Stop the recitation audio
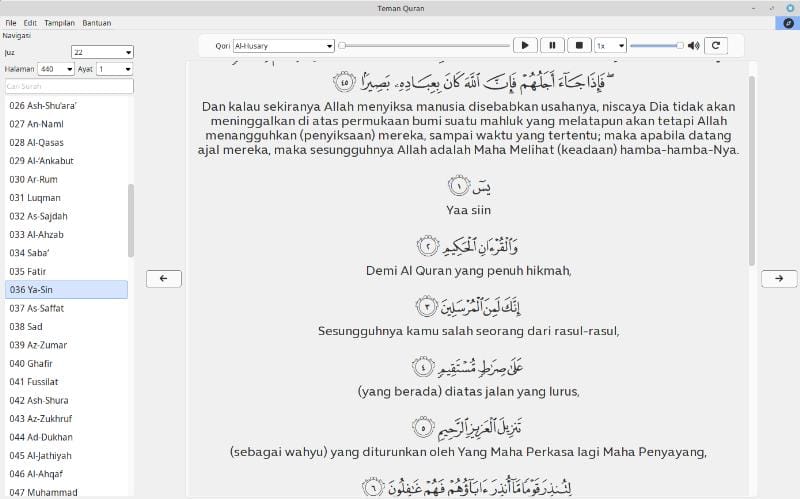The height and width of the screenshot is (499, 800). (x=579, y=45)
